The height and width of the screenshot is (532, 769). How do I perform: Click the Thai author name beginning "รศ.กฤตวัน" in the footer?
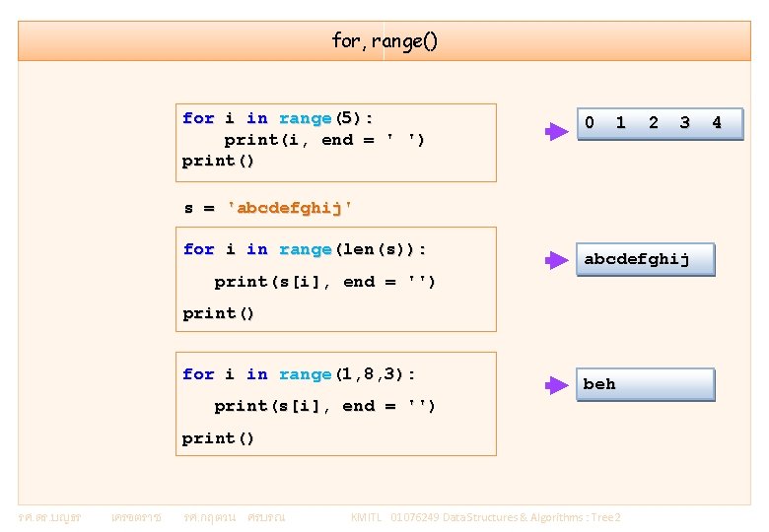click(x=235, y=518)
